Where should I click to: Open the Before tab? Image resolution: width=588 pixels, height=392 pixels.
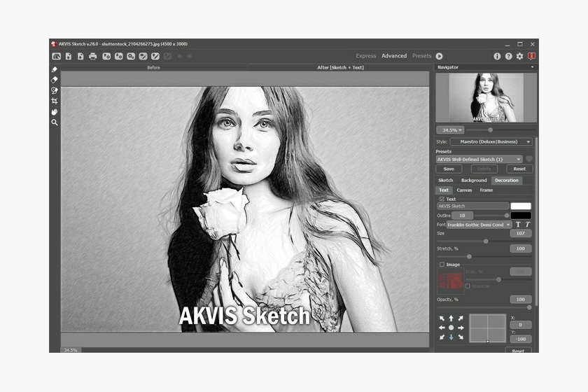154,67
